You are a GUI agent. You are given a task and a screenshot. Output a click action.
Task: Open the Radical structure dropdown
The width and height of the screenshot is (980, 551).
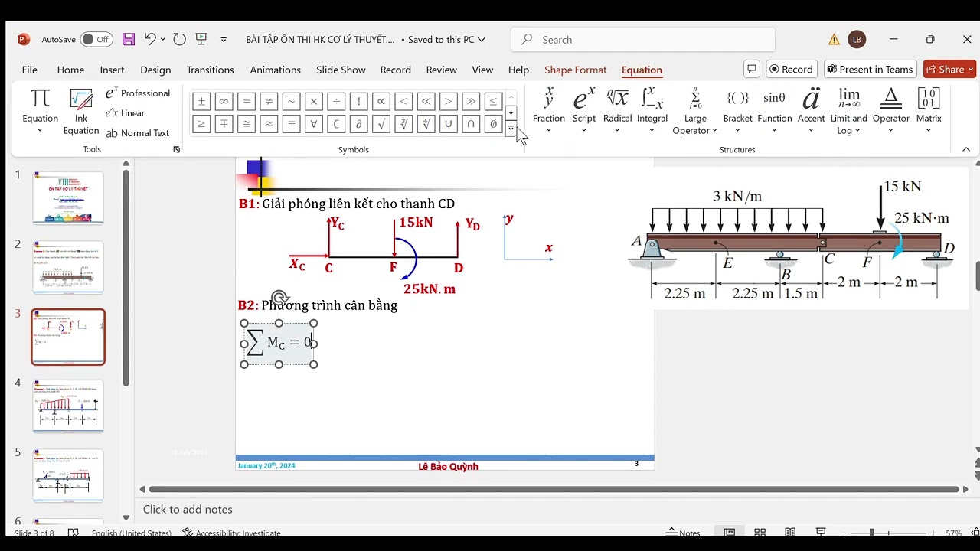617,111
